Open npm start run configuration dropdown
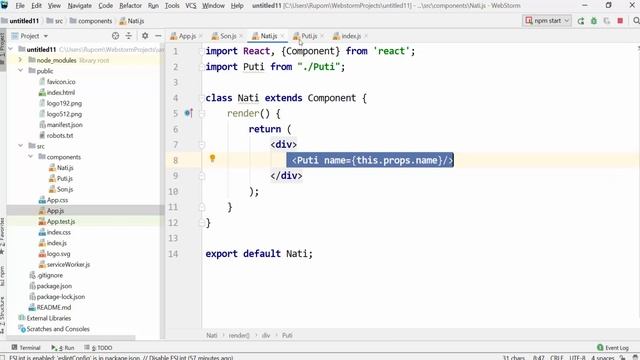640x360 pixels. point(547,21)
